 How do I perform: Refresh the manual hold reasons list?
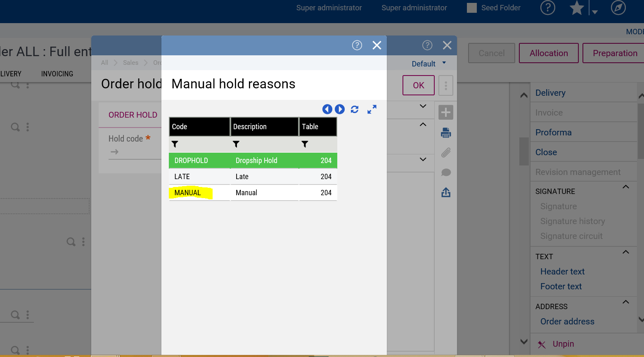pos(355,109)
